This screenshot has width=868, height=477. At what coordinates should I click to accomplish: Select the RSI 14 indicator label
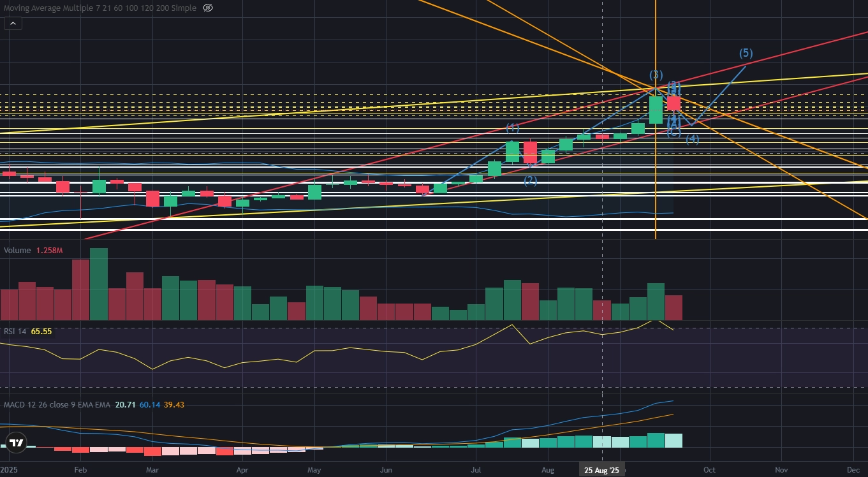point(15,332)
